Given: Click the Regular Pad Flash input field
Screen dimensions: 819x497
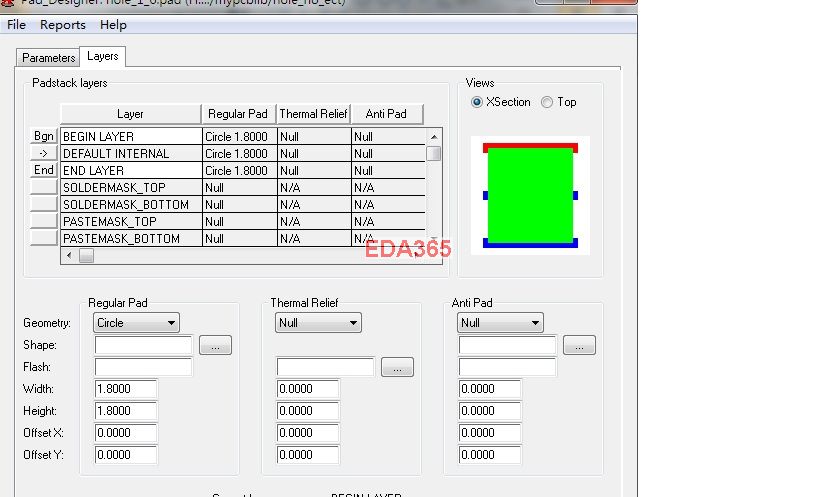Looking at the screenshot, I should (x=143, y=367).
